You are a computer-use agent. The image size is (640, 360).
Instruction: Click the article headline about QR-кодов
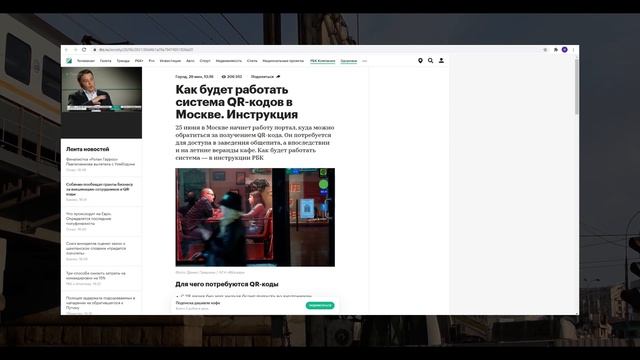(x=237, y=102)
